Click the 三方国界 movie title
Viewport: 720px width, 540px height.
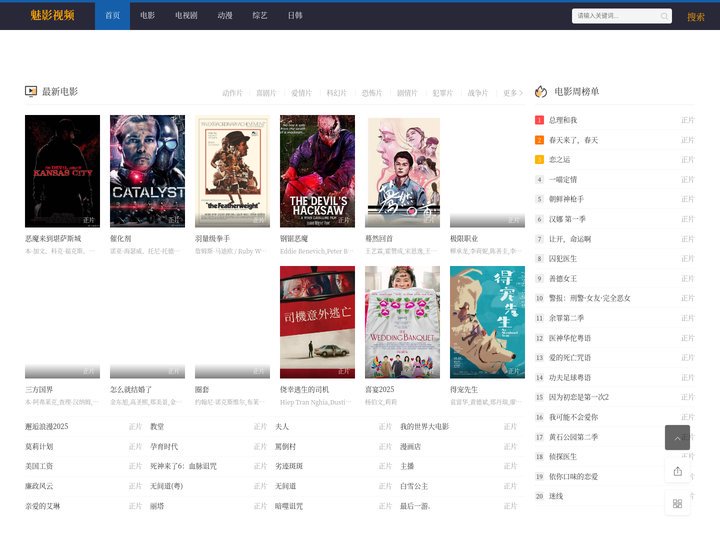pyautogui.click(x=39, y=390)
